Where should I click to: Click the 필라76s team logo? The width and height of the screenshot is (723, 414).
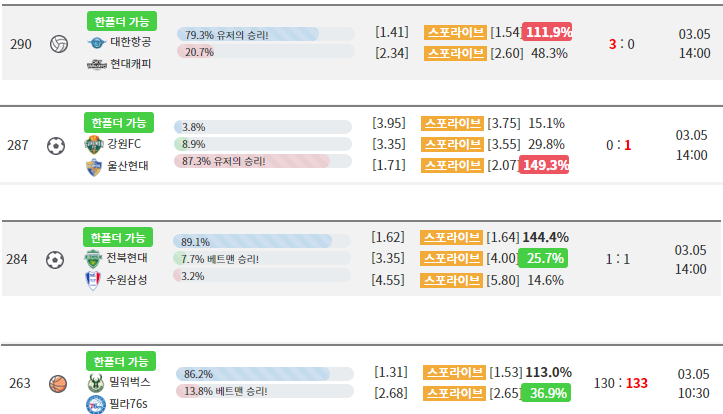tap(94, 404)
